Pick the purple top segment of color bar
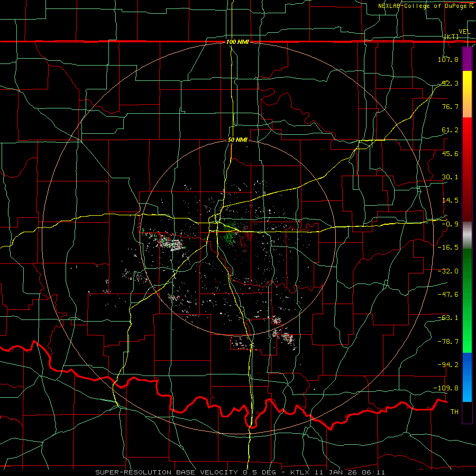 point(467,59)
